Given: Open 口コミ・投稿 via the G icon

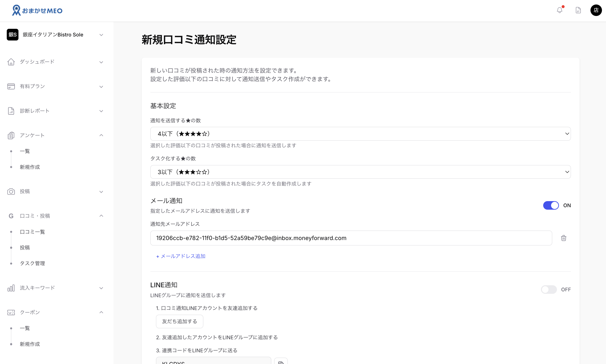Looking at the screenshot, I should 11,216.
